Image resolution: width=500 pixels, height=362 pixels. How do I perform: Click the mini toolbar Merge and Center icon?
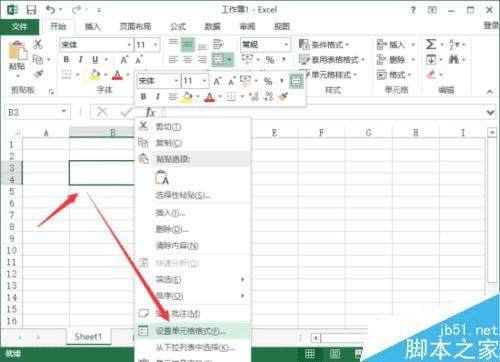[296, 81]
